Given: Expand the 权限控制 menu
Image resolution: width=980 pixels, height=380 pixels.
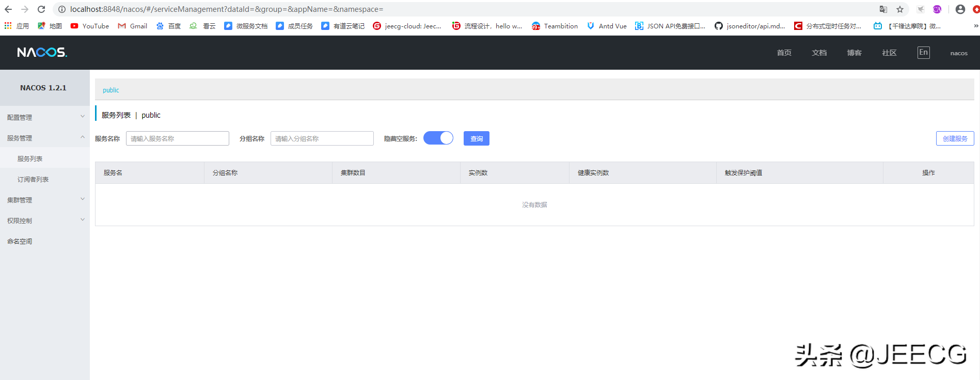Looking at the screenshot, I should [45, 220].
